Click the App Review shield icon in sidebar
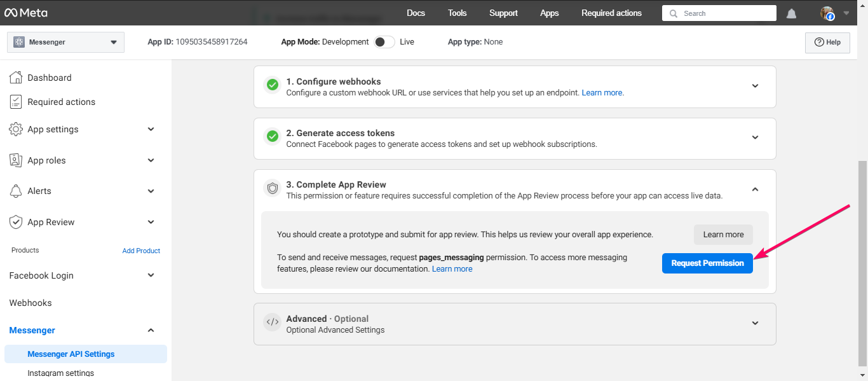 [x=16, y=222]
